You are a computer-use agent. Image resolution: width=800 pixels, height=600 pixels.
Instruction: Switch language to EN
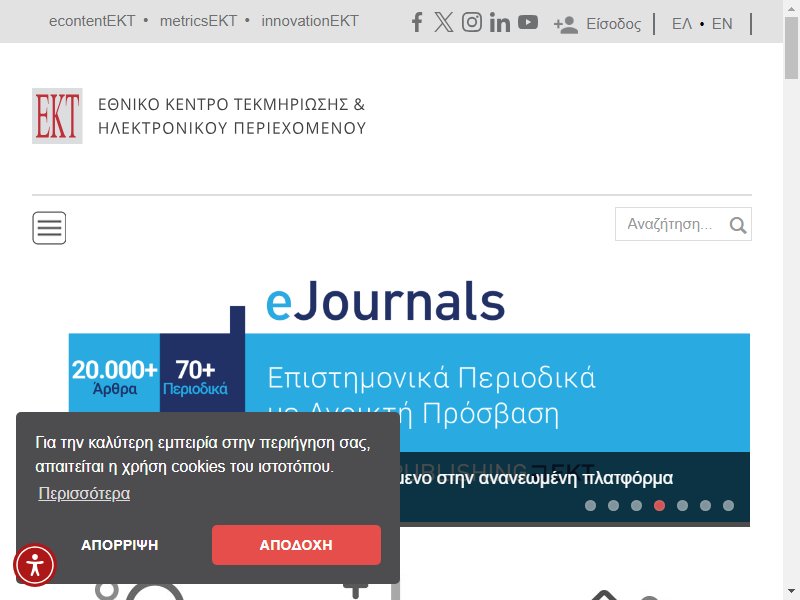[722, 24]
